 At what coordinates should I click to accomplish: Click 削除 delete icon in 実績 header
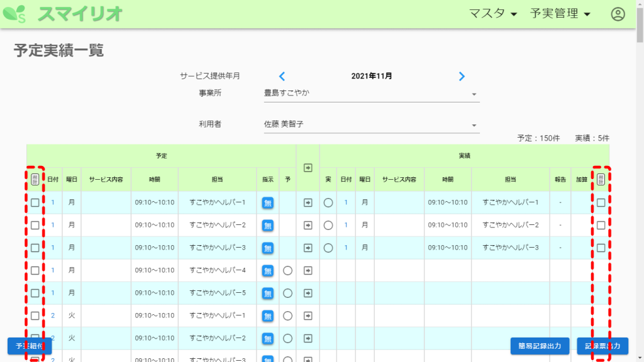tap(601, 179)
